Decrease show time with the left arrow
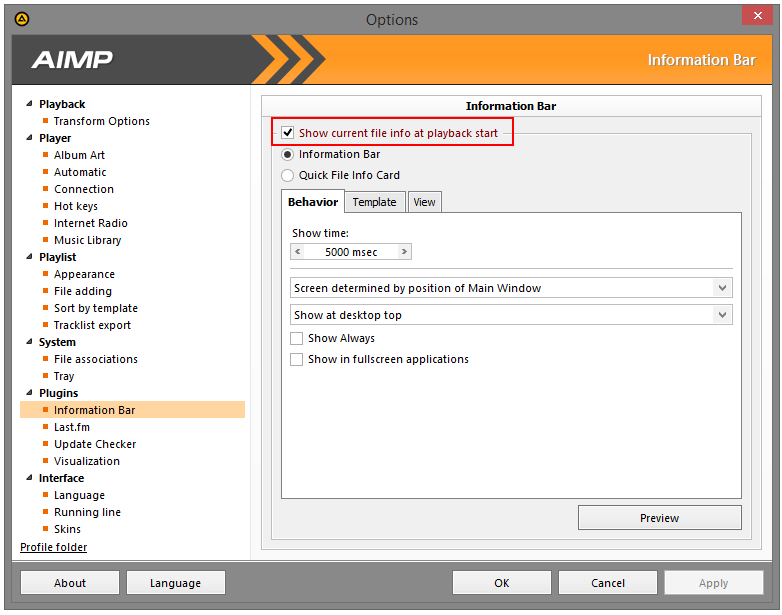 tap(298, 252)
